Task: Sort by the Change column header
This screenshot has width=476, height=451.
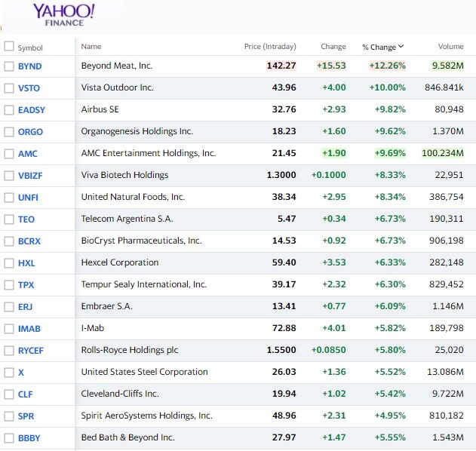Action: point(333,47)
